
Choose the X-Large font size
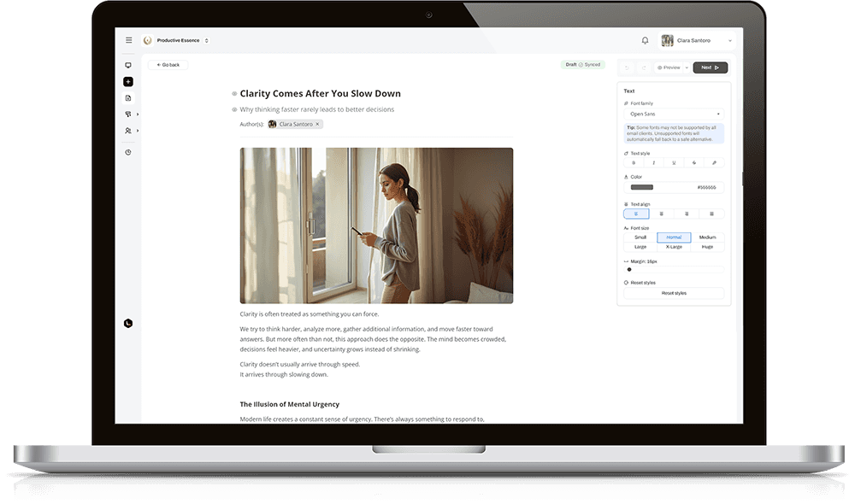click(x=674, y=248)
